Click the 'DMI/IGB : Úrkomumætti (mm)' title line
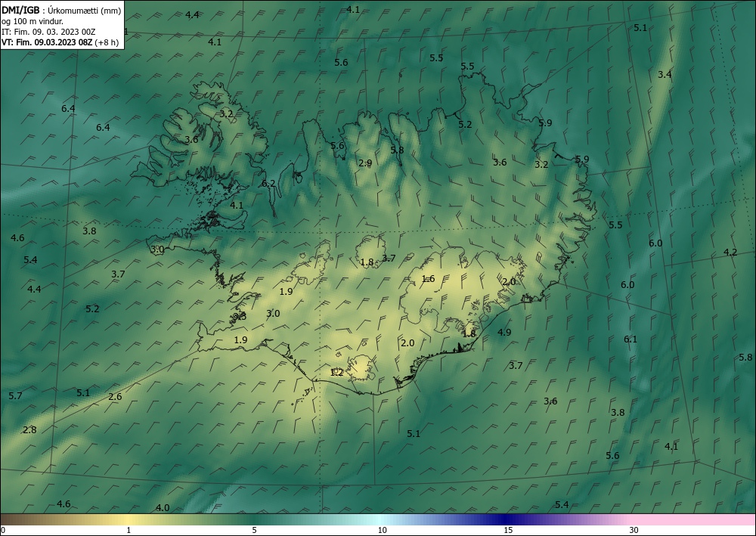The width and height of the screenshot is (756, 536). coord(62,11)
